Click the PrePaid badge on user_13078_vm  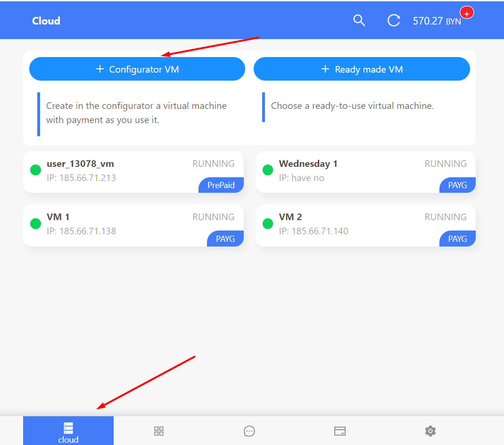point(221,185)
